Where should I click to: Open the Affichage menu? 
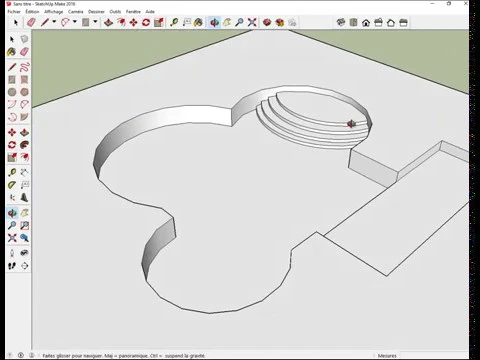click(x=54, y=12)
